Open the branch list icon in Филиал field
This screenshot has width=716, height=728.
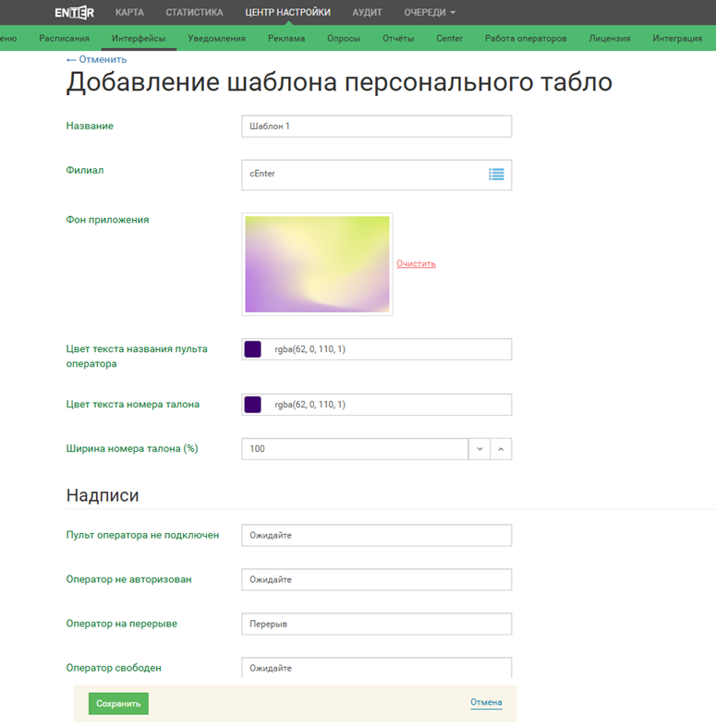click(x=496, y=174)
